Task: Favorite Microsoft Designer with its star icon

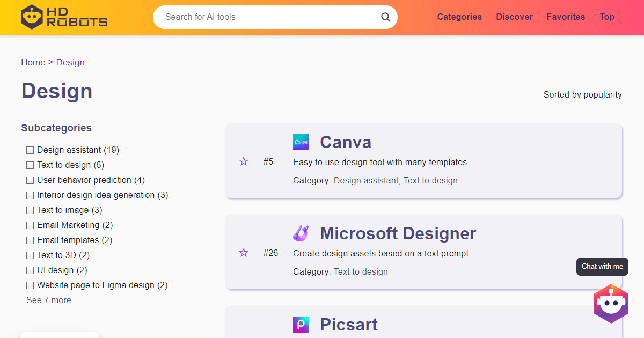Action: click(244, 253)
